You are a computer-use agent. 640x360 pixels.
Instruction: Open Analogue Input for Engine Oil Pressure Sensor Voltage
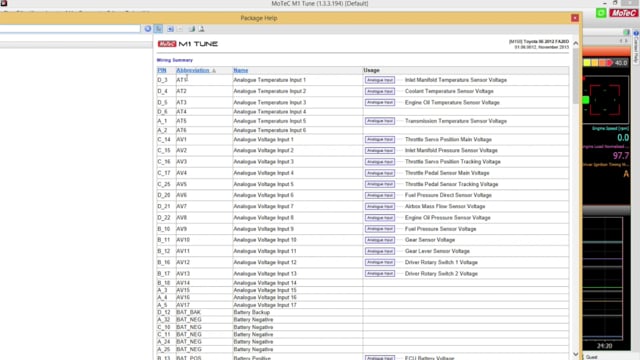[x=380, y=218]
